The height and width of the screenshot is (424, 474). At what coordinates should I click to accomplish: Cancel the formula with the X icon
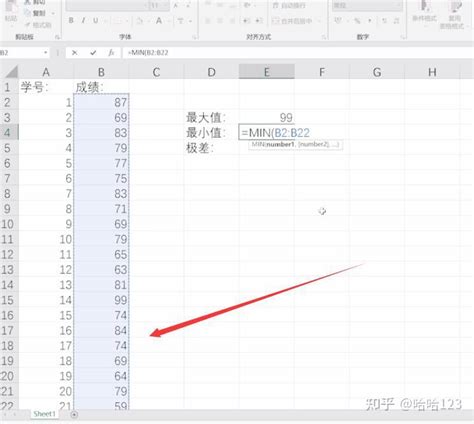point(74,53)
